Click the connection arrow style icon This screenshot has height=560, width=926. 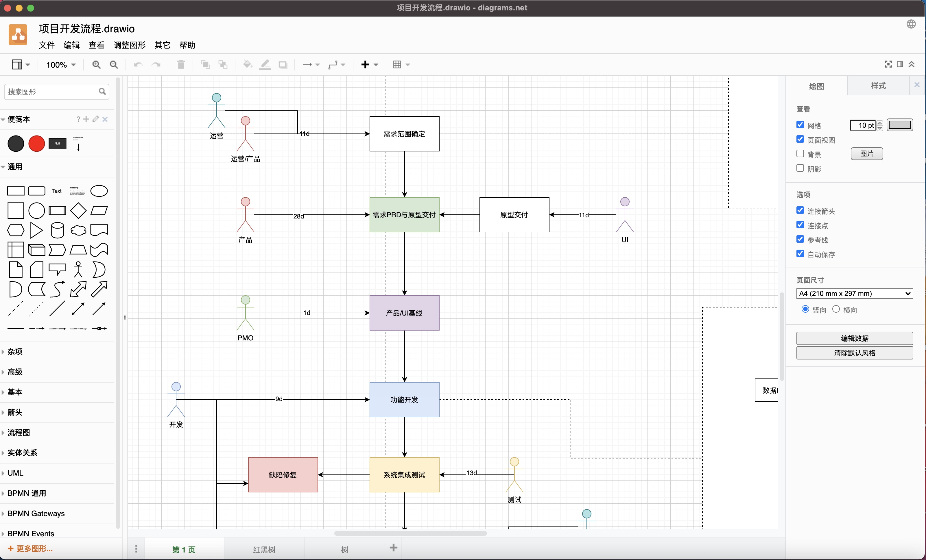(x=308, y=65)
